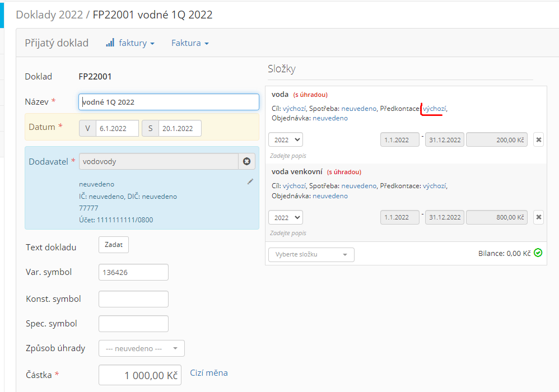Click Zadejte popis under voda venkovní item
This screenshot has height=392, width=559.
click(288, 233)
